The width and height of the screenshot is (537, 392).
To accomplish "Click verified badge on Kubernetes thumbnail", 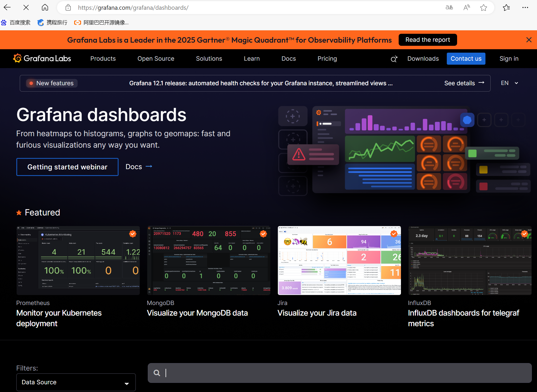I will click(133, 234).
